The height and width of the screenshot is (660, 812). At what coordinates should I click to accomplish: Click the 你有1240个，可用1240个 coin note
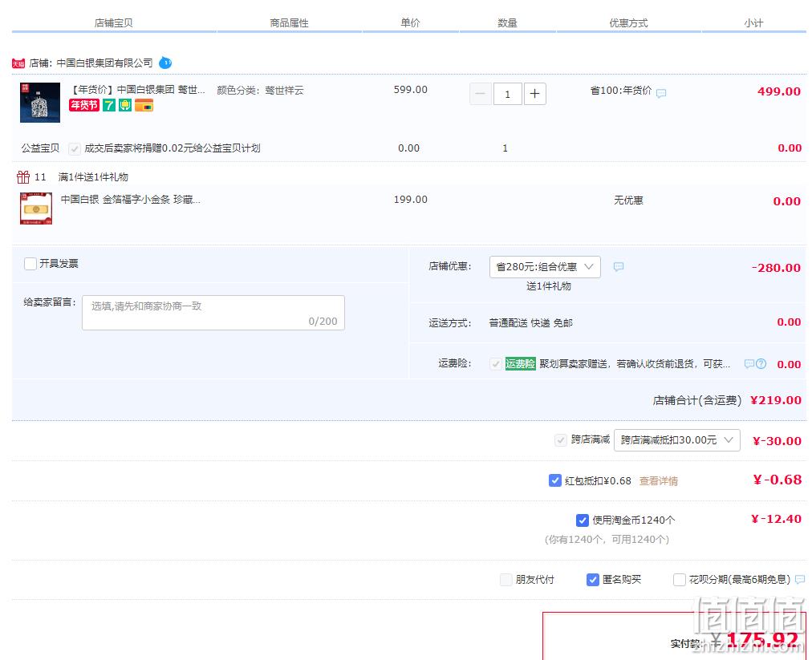pos(607,540)
